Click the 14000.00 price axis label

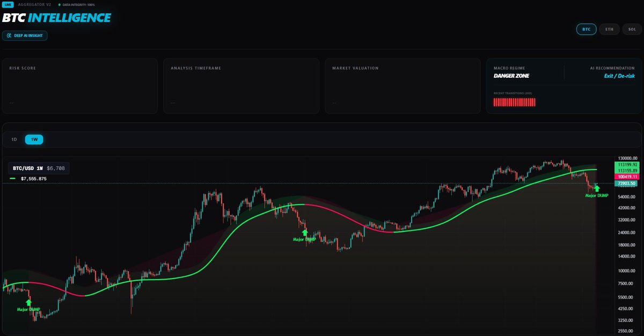coord(627,257)
